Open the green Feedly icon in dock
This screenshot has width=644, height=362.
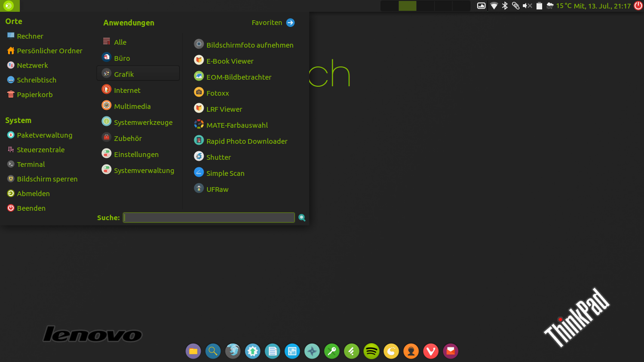tap(352, 351)
